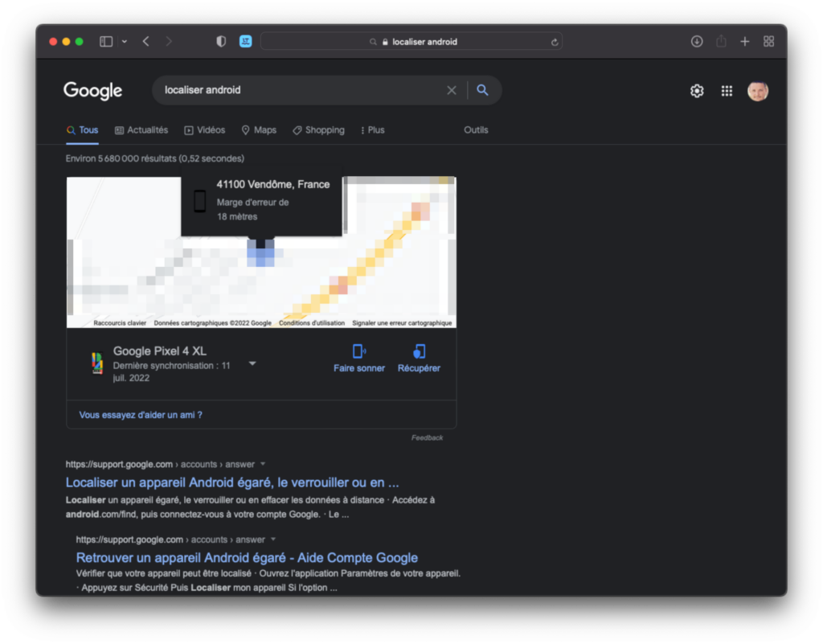Click the Feedback link under the card
The height and width of the screenshot is (644, 823).
click(428, 437)
